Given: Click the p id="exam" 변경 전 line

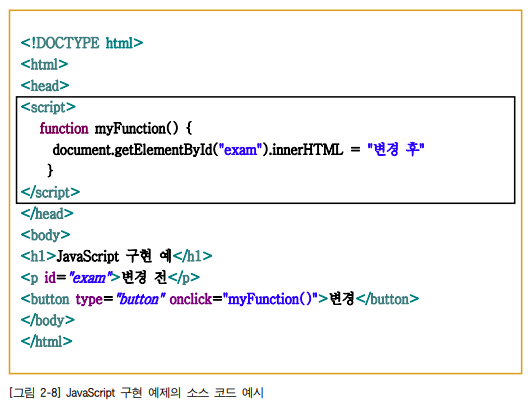Looking at the screenshot, I should [110, 278].
